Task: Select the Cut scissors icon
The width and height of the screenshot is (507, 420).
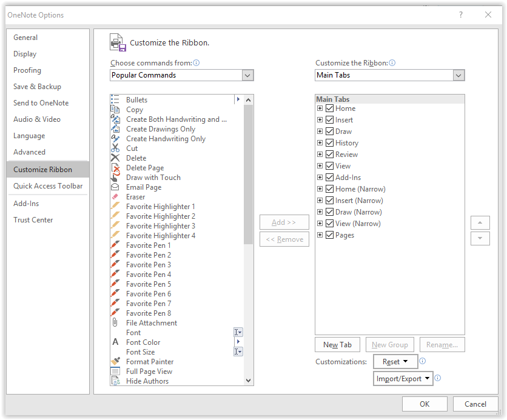Action: pos(115,148)
